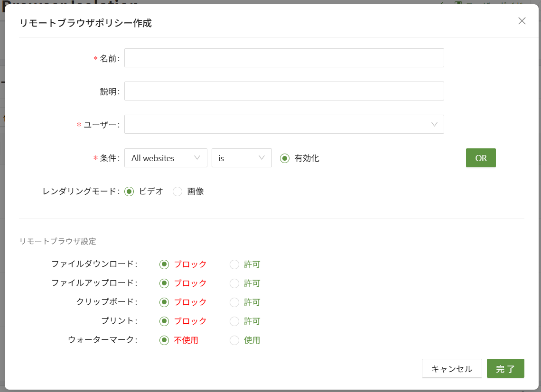Image resolution: width=541 pixels, height=392 pixels.
Task: Close the policy creation dialog
Action: coord(522,21)
